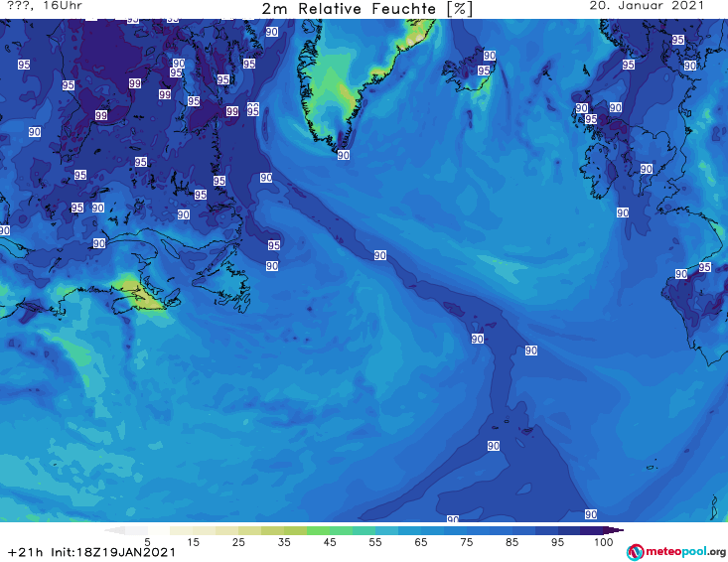728x562 pixels.
Task: Click the '35' label on the color scale
Action: tap(284, 542)
